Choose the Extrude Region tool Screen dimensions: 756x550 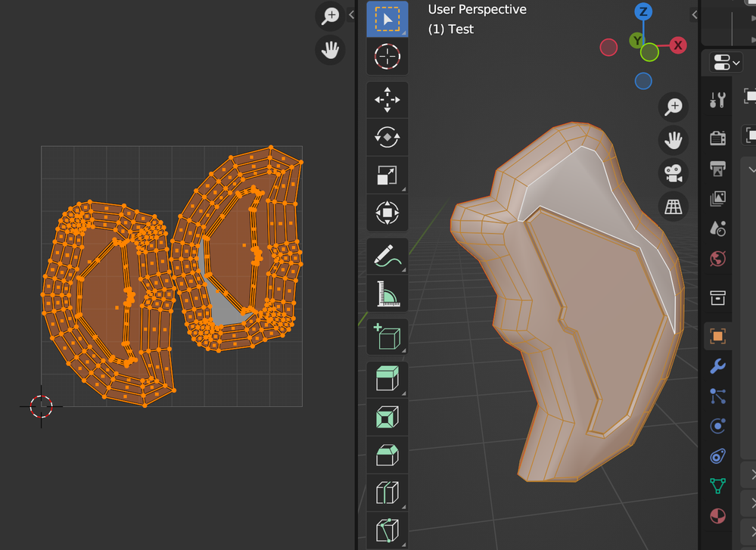387,377
